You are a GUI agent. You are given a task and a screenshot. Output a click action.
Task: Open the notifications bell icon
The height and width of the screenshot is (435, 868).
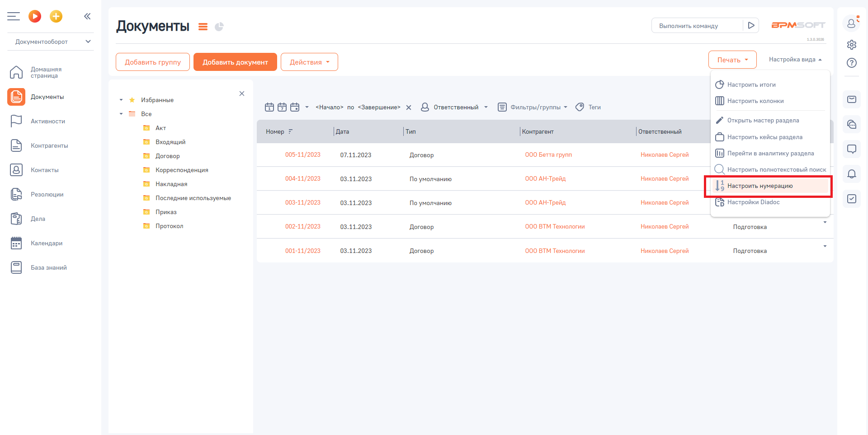pyautogui.click(x=852, y=174)
